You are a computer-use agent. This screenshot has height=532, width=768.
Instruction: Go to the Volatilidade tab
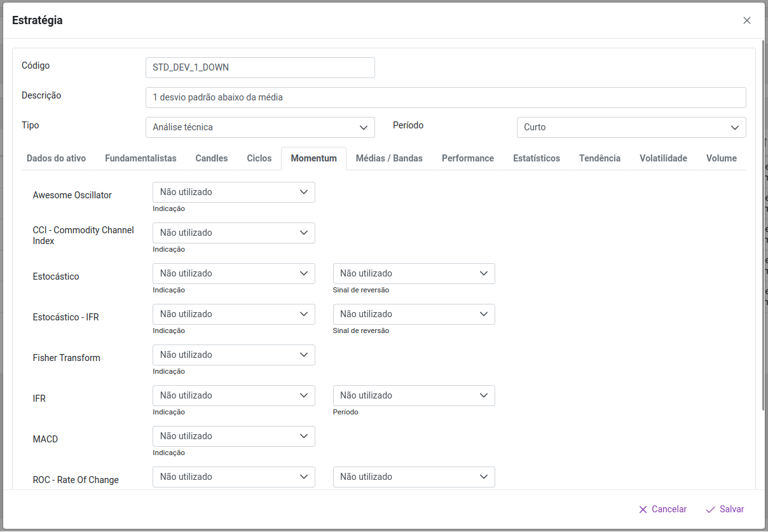[x=663, y=158]
